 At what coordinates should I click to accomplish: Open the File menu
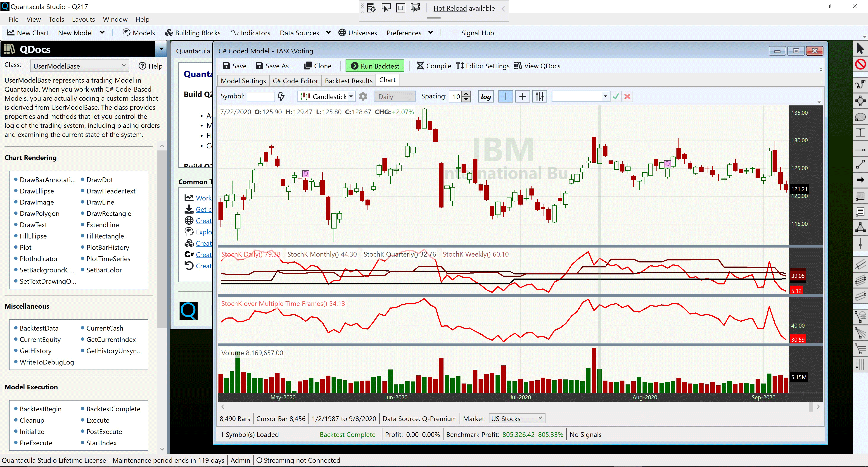pos(14,19)
